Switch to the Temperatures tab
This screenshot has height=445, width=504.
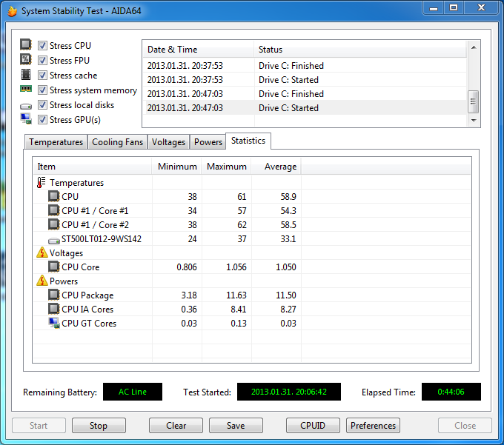tap(56, 142)
